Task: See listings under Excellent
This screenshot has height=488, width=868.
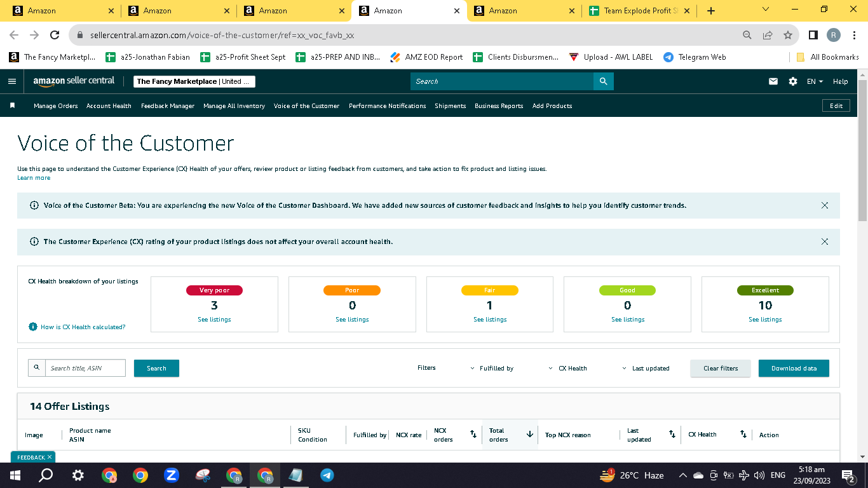Action: pyautogui.click(x=765, y=320)
